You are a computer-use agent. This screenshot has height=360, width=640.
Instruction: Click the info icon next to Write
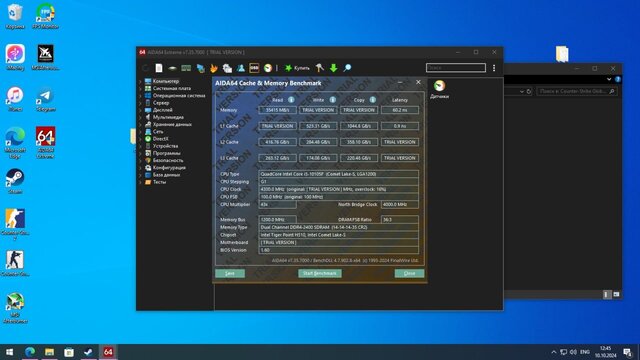[333, 100]
